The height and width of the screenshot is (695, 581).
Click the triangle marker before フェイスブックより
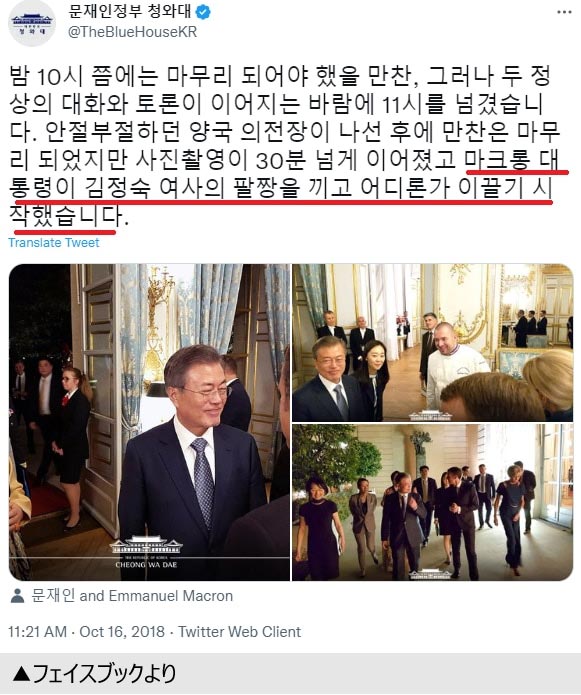click(21, 674)
